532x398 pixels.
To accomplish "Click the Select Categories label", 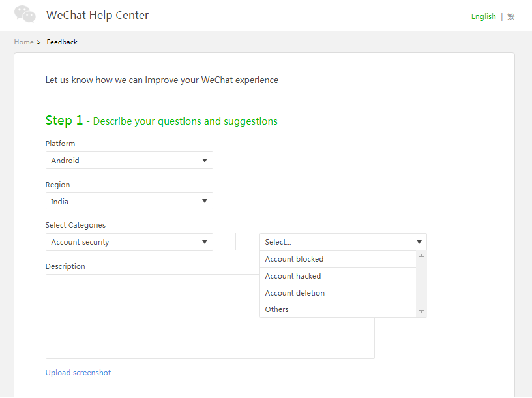I will point(76,225).
